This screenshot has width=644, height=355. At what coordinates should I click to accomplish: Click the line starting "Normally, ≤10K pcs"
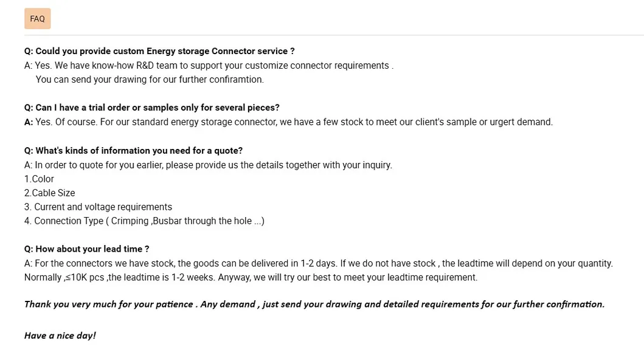[251, 277]
